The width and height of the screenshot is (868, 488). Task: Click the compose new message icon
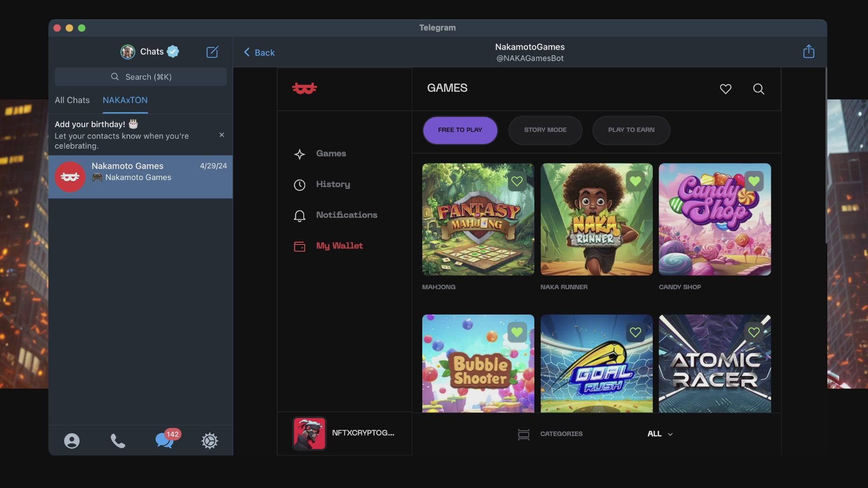point(212,52)
